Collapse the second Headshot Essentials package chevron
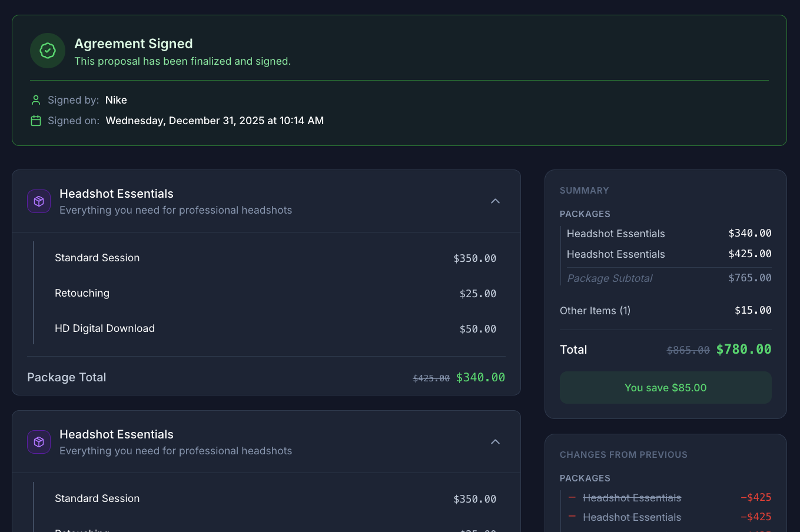Viewport: 800px width, 532px height. pos(495,442)
